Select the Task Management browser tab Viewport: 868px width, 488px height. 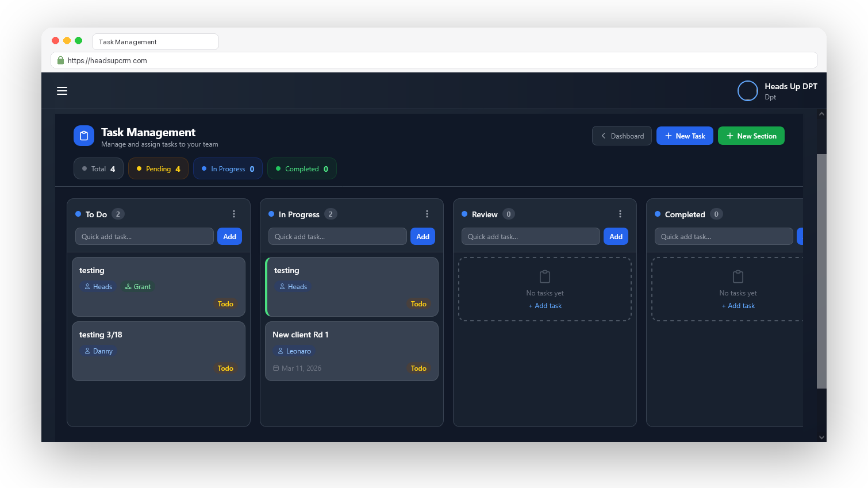[155, 42]
